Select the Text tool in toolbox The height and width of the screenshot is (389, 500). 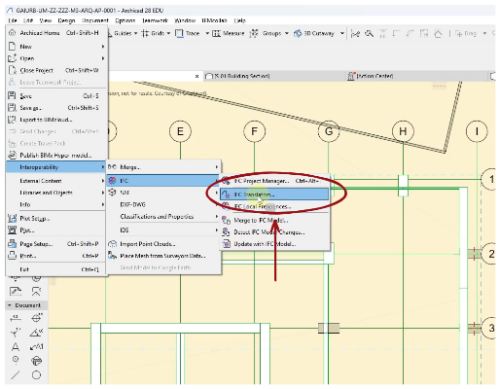pyautogui.click(x=15, y=347)
